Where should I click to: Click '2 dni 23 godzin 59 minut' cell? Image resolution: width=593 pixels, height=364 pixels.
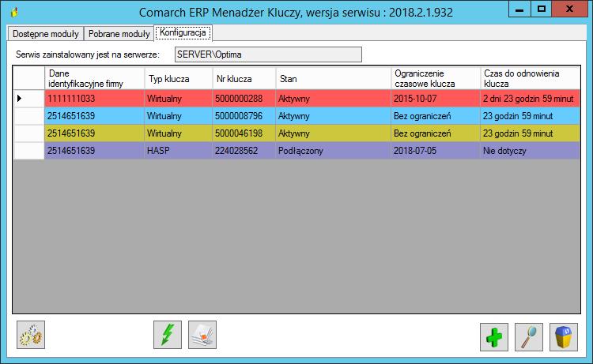(x=530, y=99)
